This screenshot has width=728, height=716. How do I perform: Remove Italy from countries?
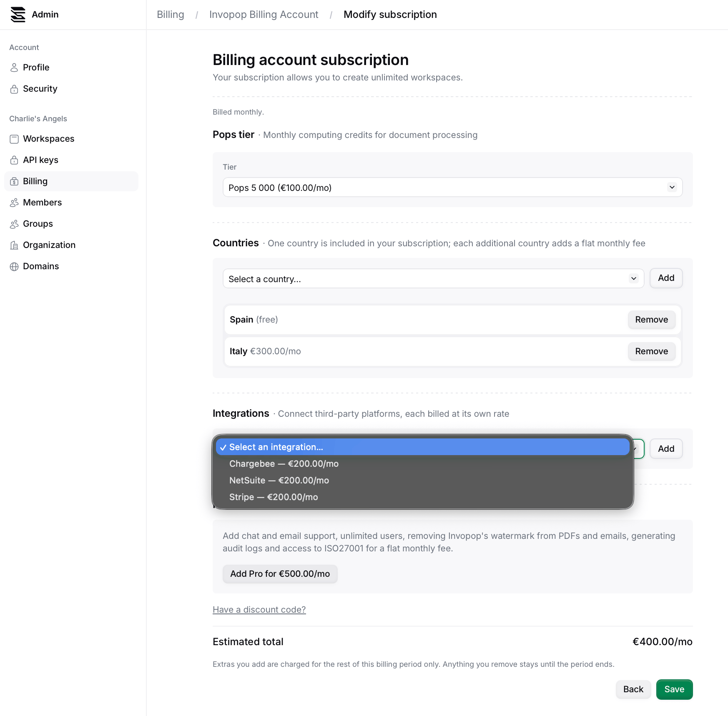651,351
